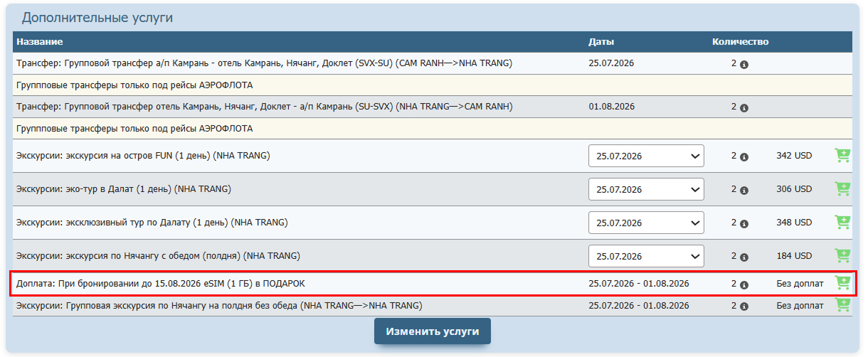
Task: Add Dalat eco-tour to cart
Action: click(842, 189)
